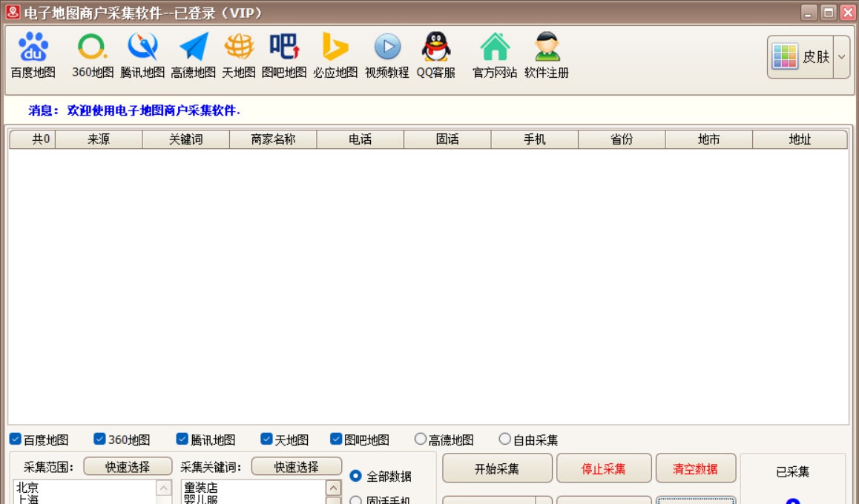Select the 全部数据 radio option

355,476
